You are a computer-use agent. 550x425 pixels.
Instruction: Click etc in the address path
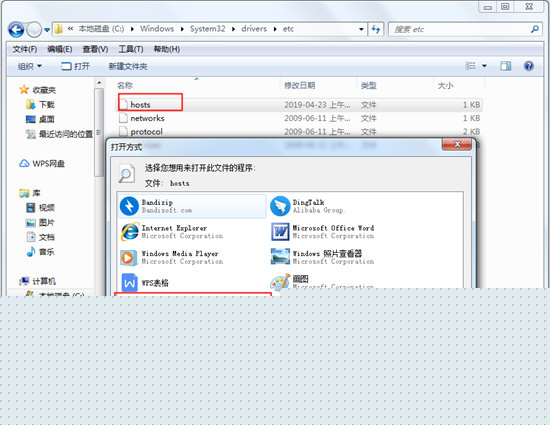click(288, 29)
